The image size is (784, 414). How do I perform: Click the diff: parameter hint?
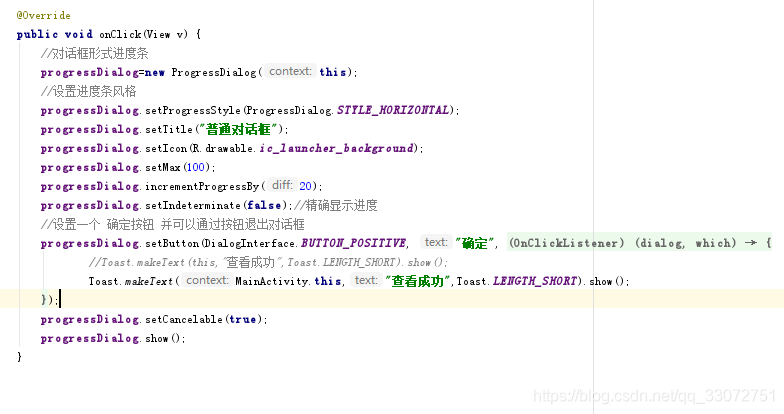coord(282,186)
